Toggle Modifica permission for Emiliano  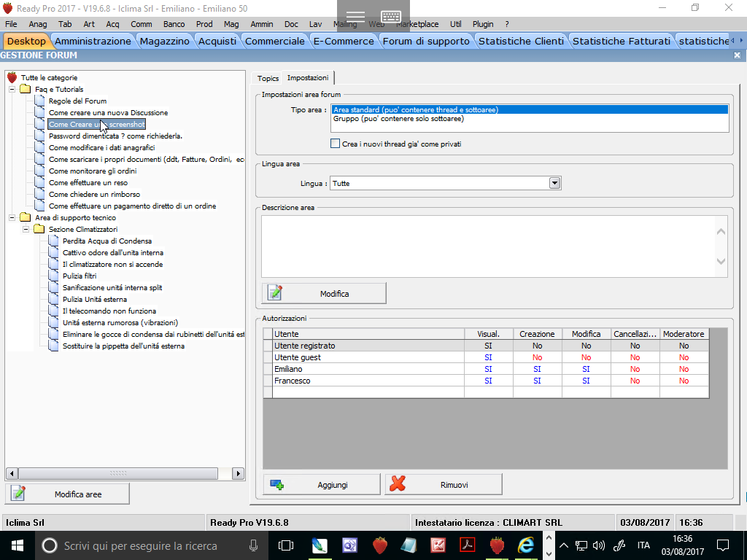pyautogui.click(x=586, y=369)
